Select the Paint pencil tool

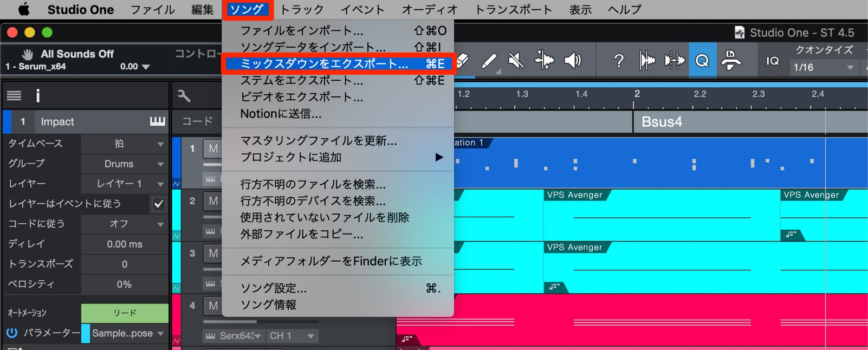coord(489,61)
